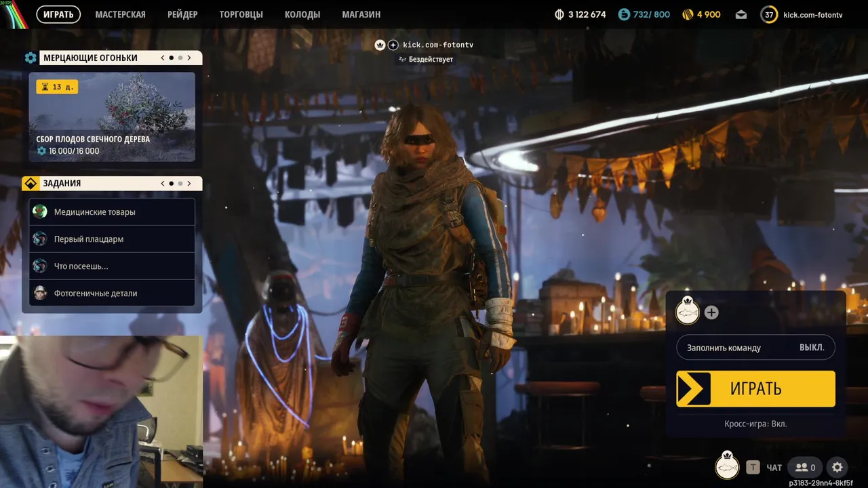The height and width of the screenshot is (488, 868).
Task: Open the ЧАТ chat panel
Action: coord(774,468)
